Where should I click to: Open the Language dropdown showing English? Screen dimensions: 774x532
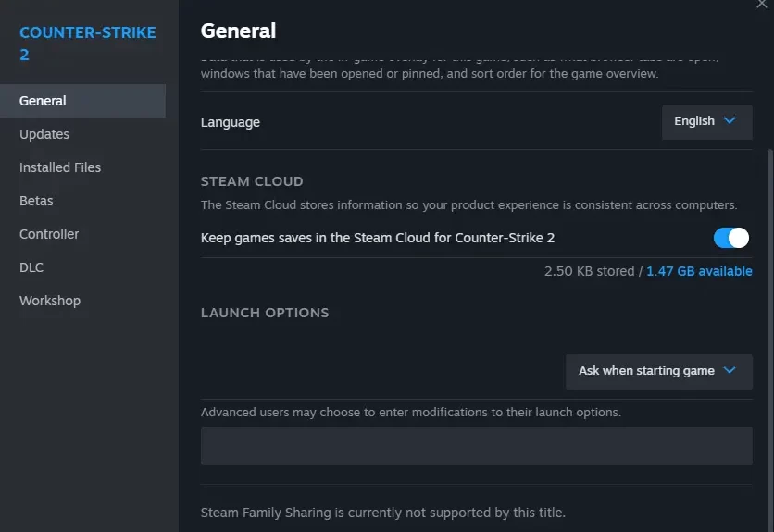coord(706,121)
